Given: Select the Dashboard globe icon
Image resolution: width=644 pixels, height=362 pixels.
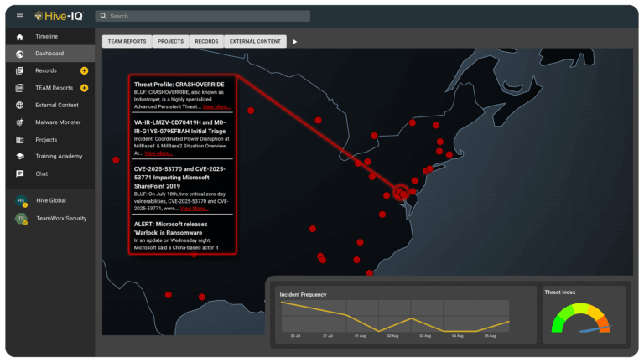Looking at the screenshot, I should 19,54.
